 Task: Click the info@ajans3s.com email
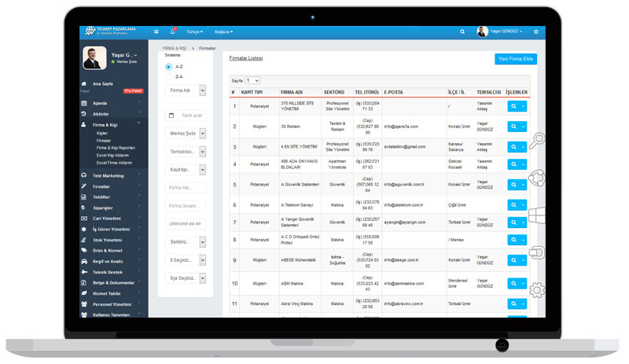point(401,127)
